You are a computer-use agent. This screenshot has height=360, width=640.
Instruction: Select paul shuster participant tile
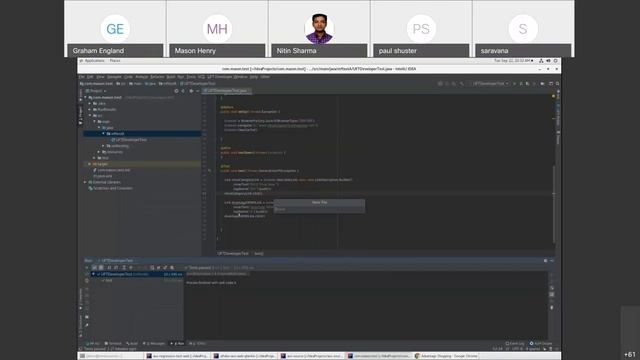(x=421, y=29)
